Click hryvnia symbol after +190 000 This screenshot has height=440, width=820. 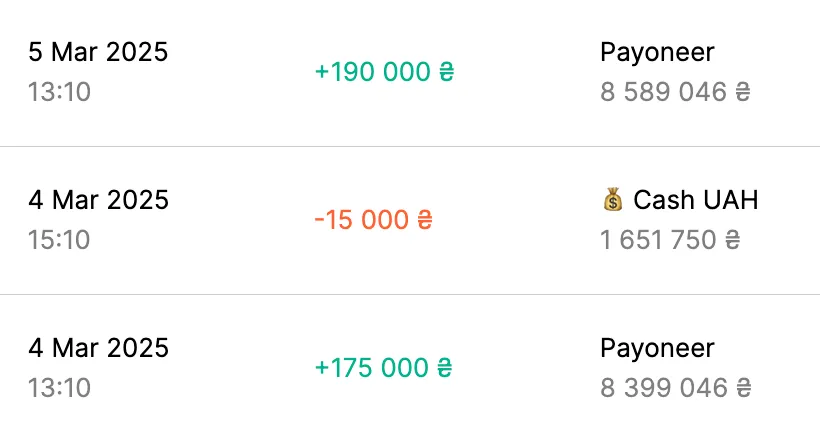pos(447,72)
